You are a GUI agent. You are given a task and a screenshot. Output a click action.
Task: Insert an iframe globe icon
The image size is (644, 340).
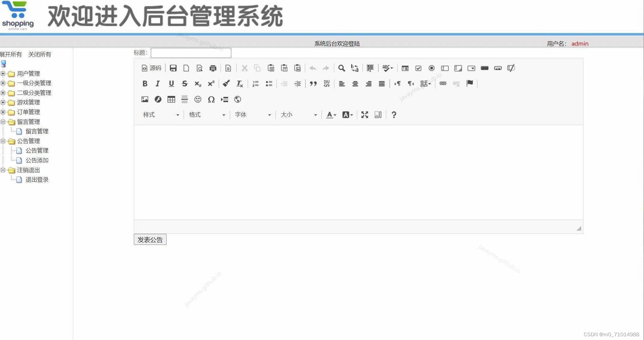[x=238, y=99]
